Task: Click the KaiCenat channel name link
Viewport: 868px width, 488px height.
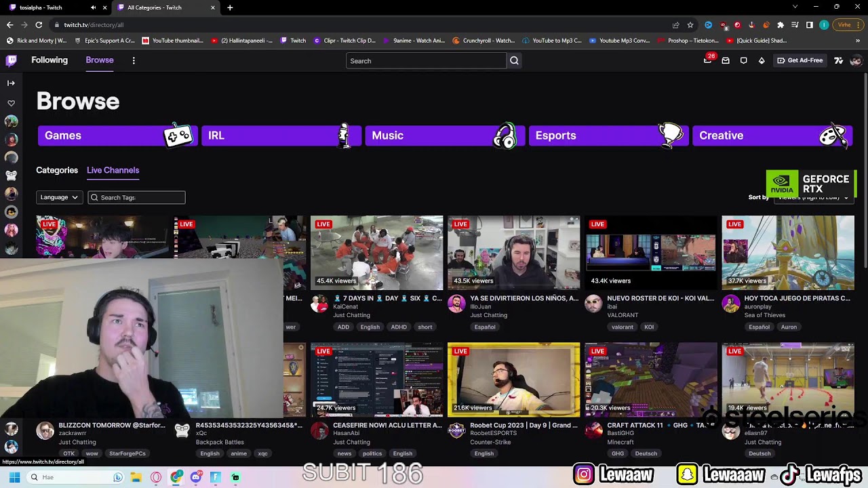Action: pyautogui.click(x=345, y=306)
